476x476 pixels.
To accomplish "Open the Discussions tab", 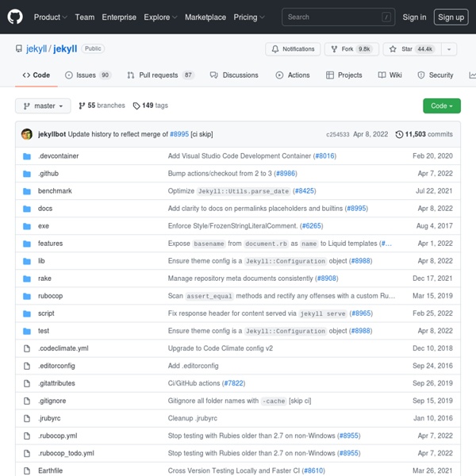I will tap(234, 75).
